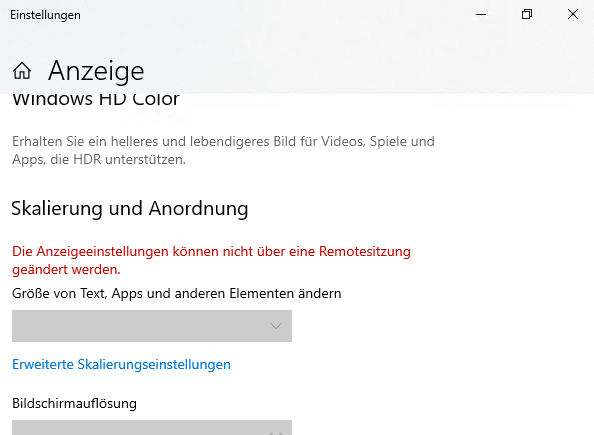Close the Einstellungen window
The image size is (594, 435).
pos(573,15)
